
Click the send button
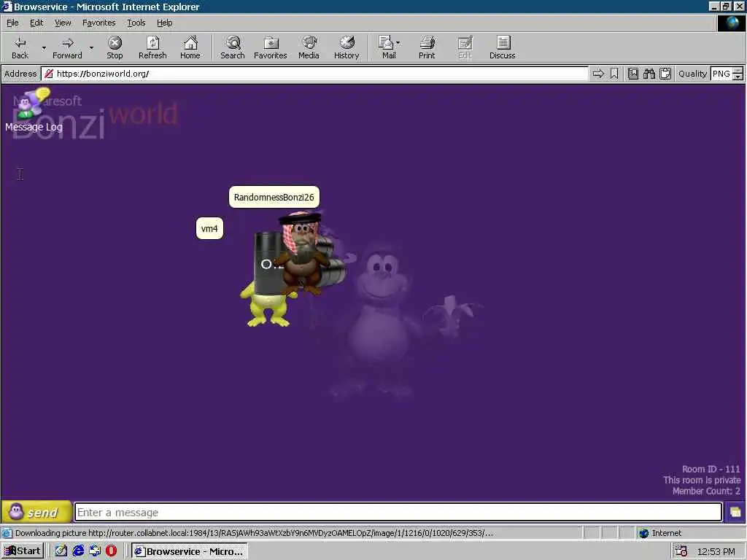[36, 512]
